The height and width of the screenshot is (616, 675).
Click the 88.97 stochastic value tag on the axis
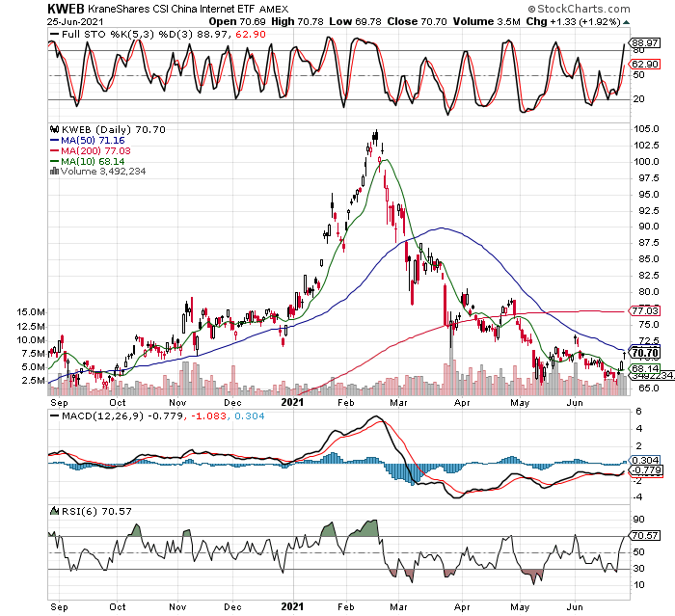(644, 42)
